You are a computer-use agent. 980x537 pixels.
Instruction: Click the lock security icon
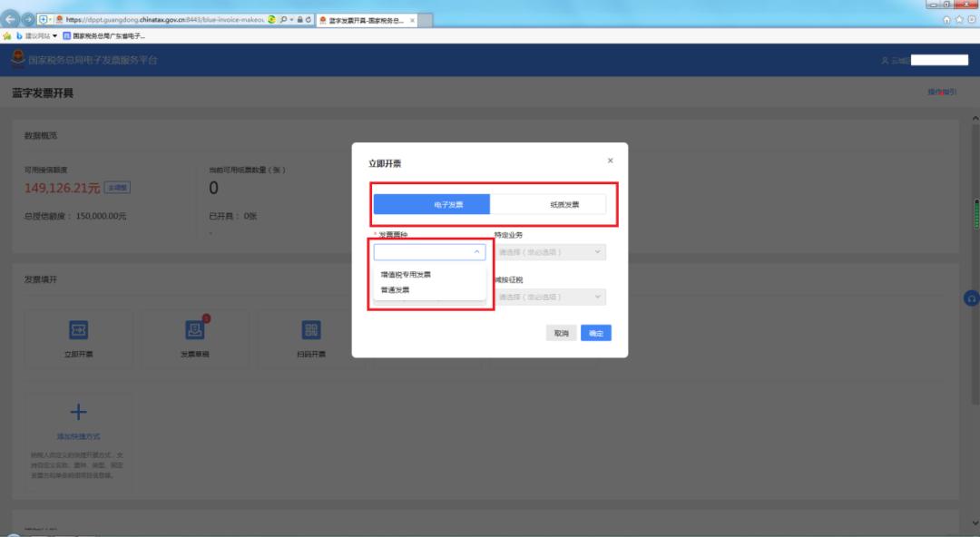pyautogui.click(x=300, y=19)
